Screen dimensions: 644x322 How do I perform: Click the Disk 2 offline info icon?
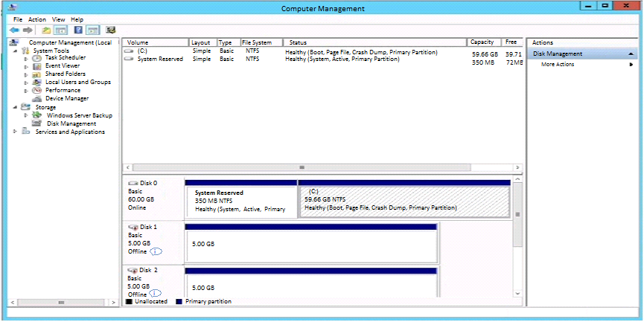[156, 294]
